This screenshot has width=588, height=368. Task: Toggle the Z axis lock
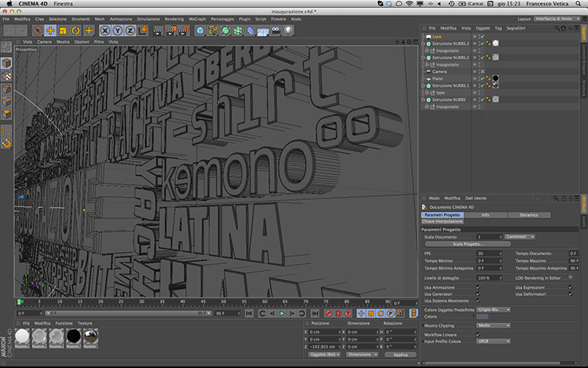point(130,30)
